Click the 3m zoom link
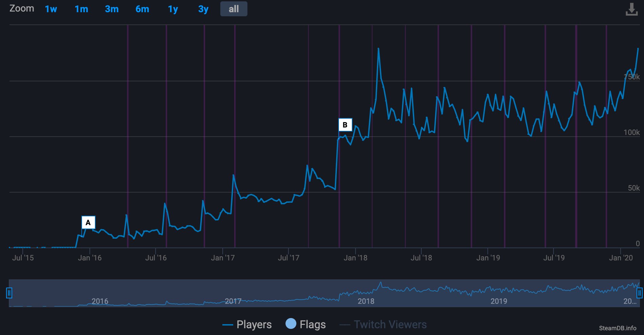 [x=111, y=9]
